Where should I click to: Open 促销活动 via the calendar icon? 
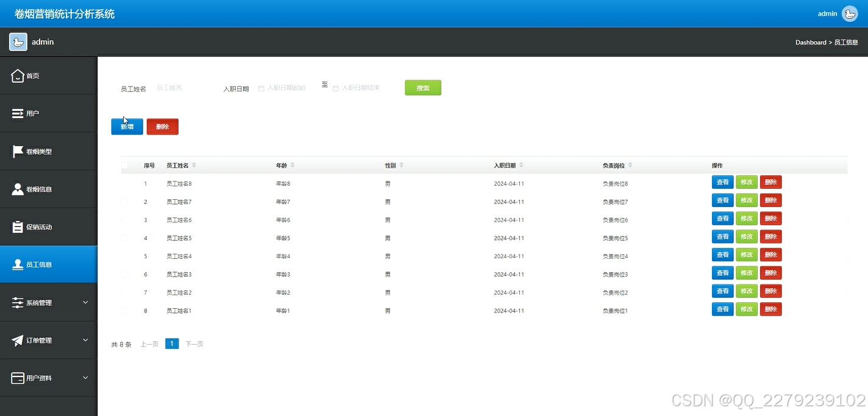point(16,226)
